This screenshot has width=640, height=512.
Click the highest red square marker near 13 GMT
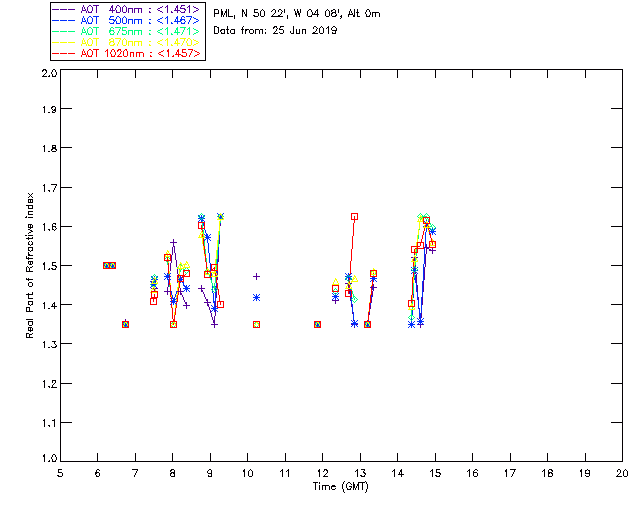click(354, 216)
